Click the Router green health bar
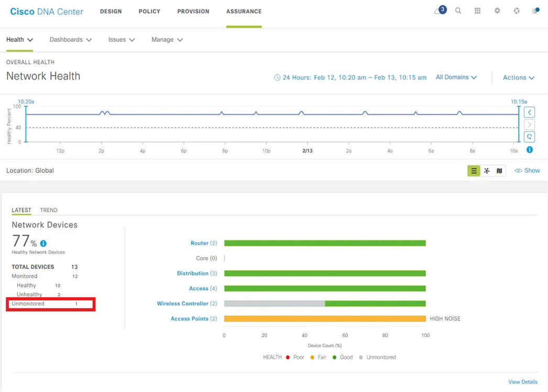548x392 pixels. tap(325, 243)
